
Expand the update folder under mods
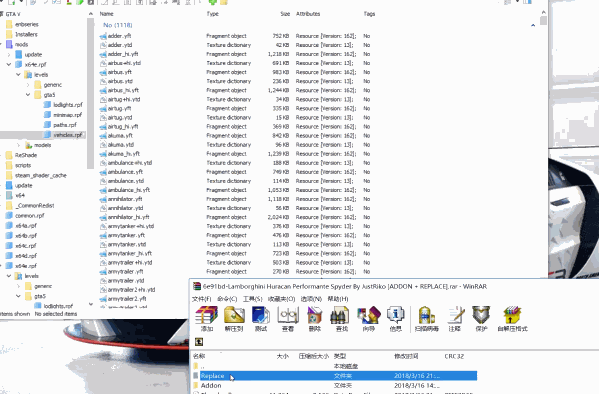click(x=9, y=55)
